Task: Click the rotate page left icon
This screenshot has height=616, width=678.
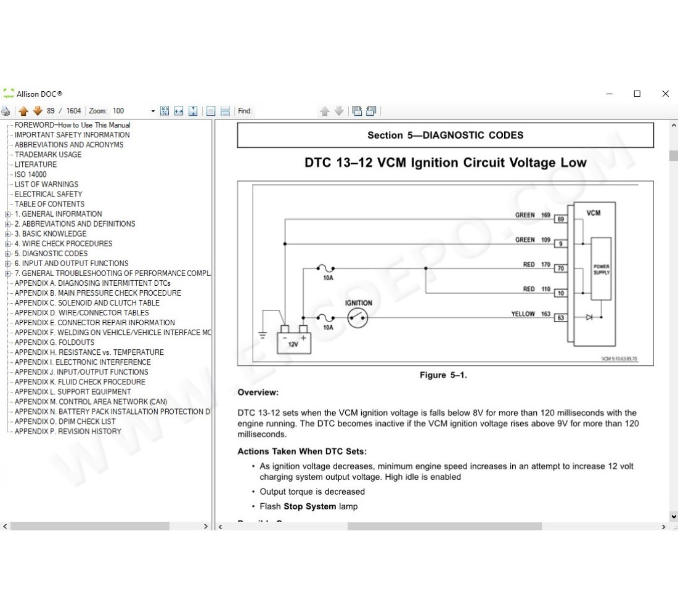Action: click(x=371, y=111)
